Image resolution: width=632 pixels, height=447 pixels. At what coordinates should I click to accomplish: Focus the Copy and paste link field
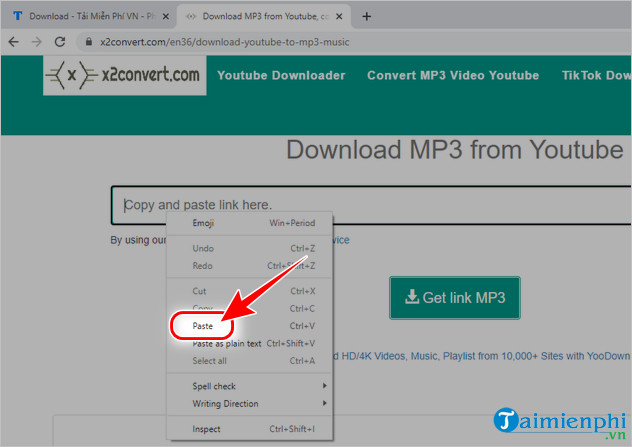click(x=371, y=205)
